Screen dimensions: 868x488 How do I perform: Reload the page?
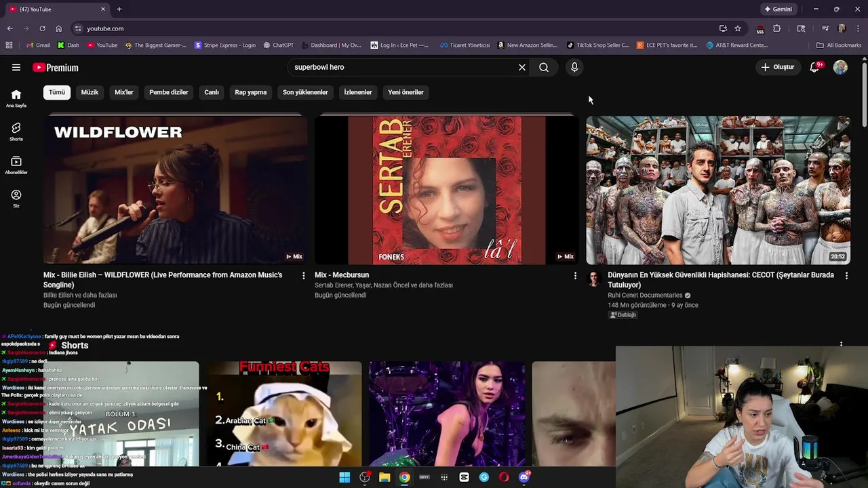(42, 28)
